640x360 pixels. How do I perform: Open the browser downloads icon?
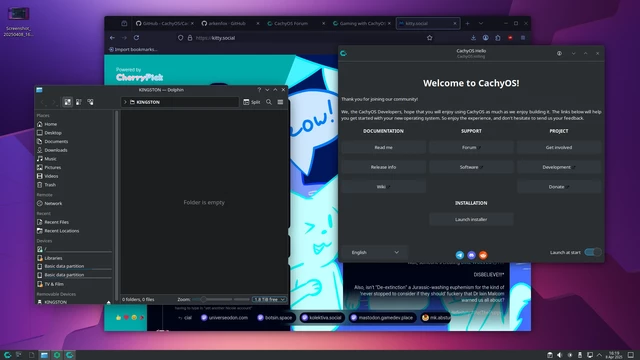point(473,38)
